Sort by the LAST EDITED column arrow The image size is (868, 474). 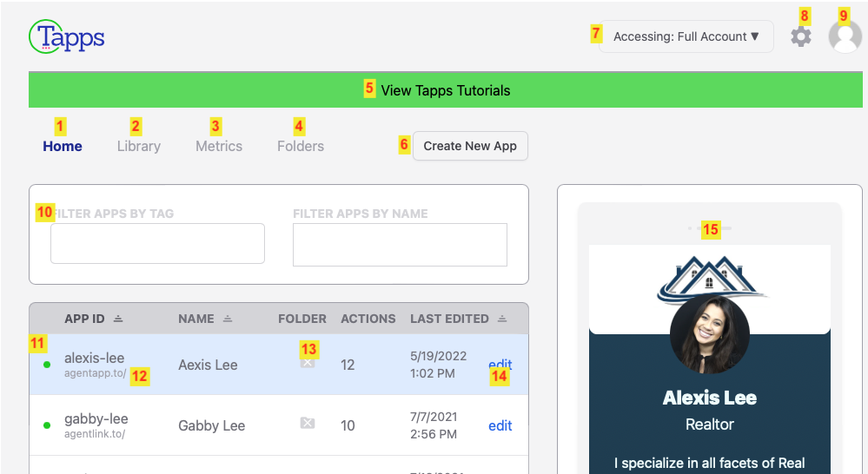[x=502, y=319]
